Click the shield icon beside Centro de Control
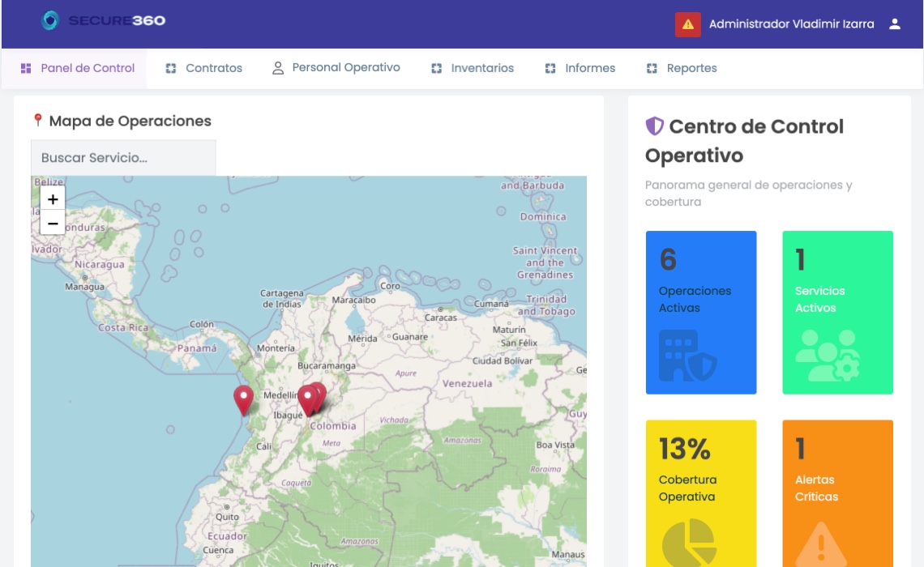The height and width of the screenshot is (567, 924). coord(655,126)
